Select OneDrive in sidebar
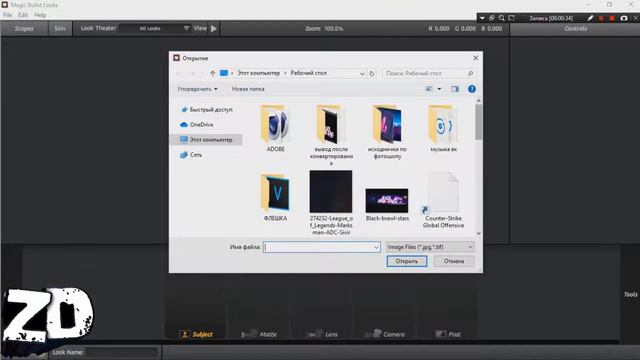 coord(197,124)
